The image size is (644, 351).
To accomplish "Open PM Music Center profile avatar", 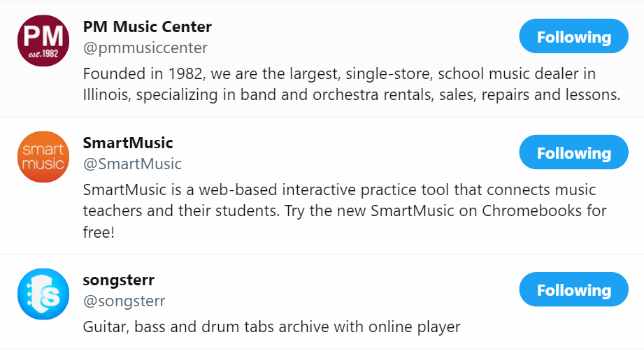I will tap(43, 41).
